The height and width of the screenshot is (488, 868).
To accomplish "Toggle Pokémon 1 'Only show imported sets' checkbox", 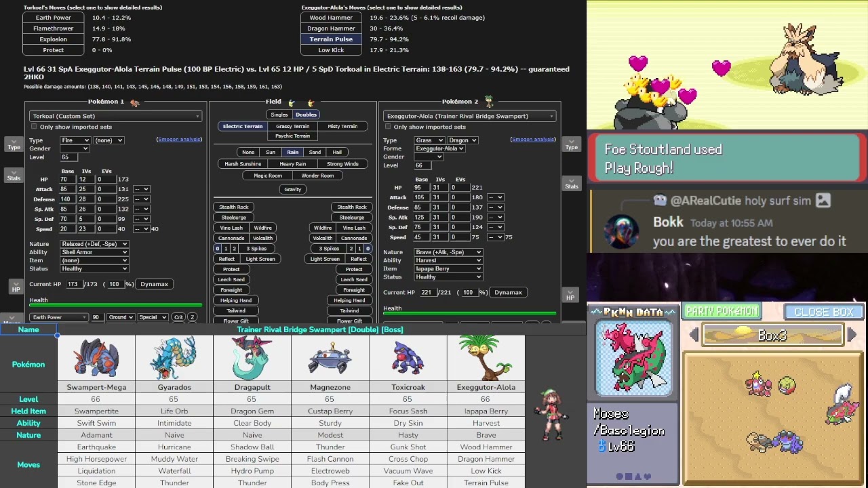I will (x=34, y=127).
